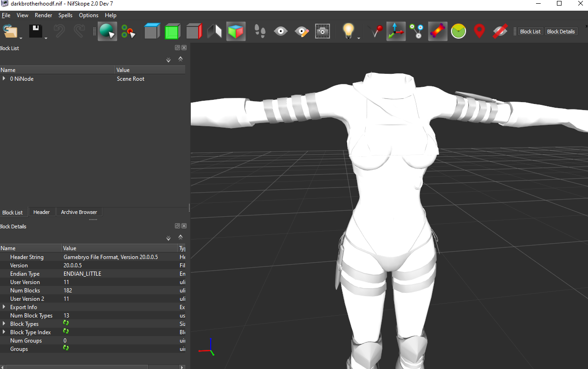
Task: Take a viewport screenshot with camera icon
Action: point(323,32)
